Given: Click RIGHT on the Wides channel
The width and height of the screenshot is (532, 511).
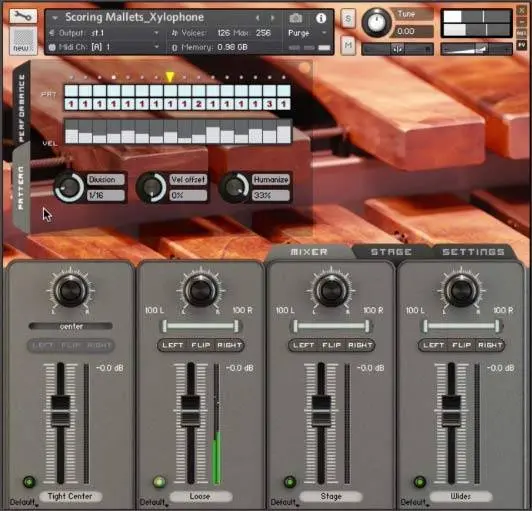Looking at the screenshot, I should click(x=490, y=345).
